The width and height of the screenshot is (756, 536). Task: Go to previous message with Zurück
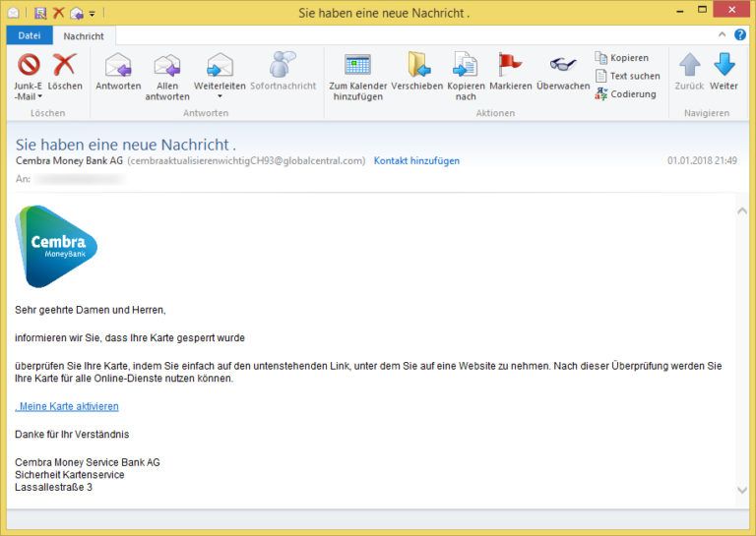(689, 72)
